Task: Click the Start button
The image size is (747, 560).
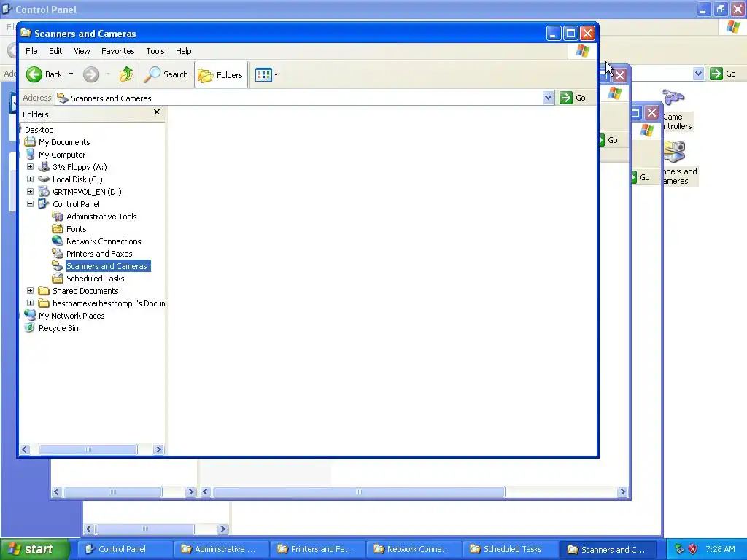Action: coord(35,549)
